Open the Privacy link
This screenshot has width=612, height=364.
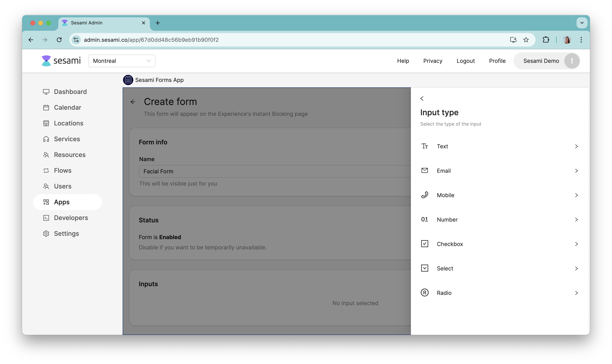pyautogui.click(x=433, y=61)
